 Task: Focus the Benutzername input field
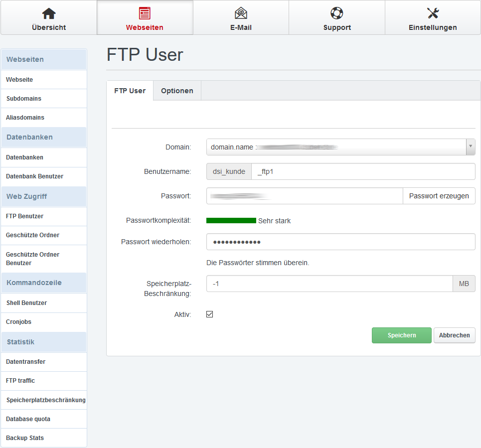coord(362,171)
